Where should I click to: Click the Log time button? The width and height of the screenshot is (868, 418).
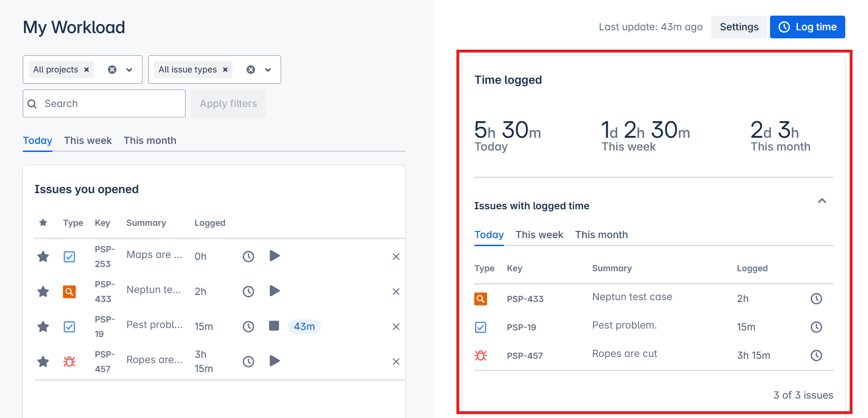tap(807, 27)
